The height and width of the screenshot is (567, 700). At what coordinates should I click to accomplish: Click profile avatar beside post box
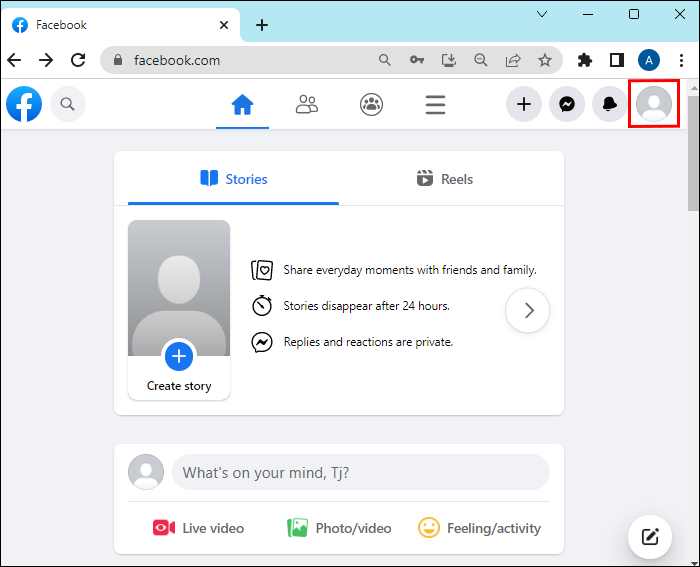pyautogui.click(x=146, y=472)
